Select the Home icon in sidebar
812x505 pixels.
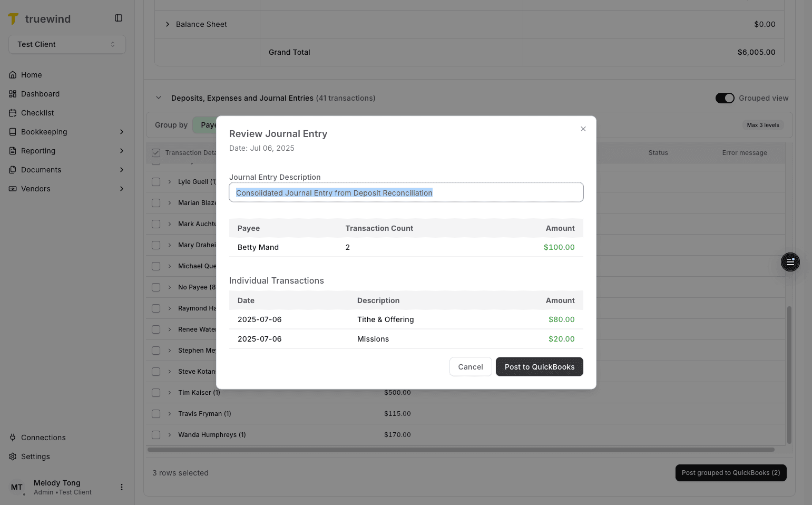point(12,74)
